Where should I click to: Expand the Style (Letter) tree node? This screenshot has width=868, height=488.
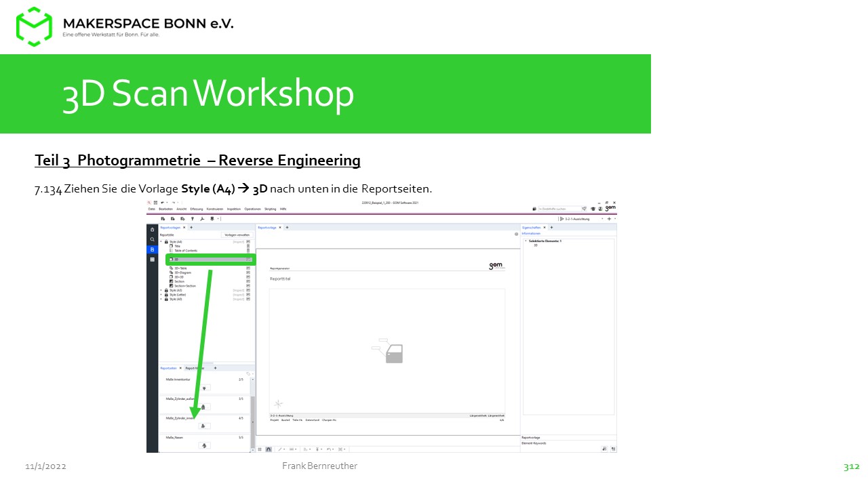161,295
